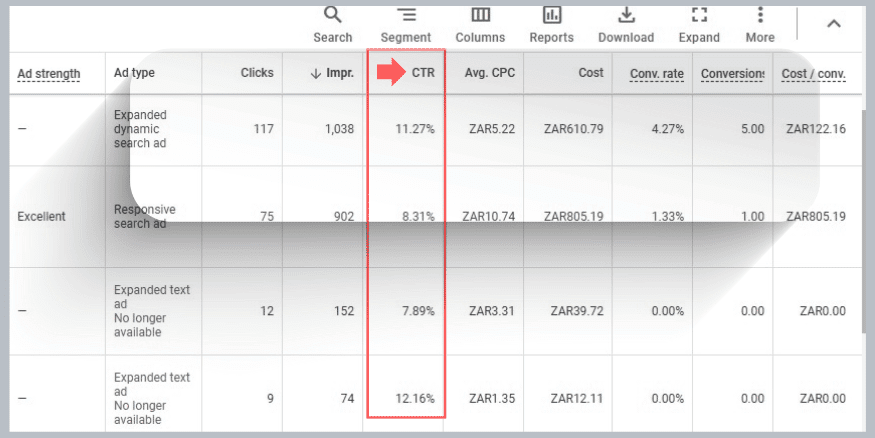The width and height of the screenshot is (875, 438).
Task: Click the 12.16% CTR cell
Action: (415, 398)
